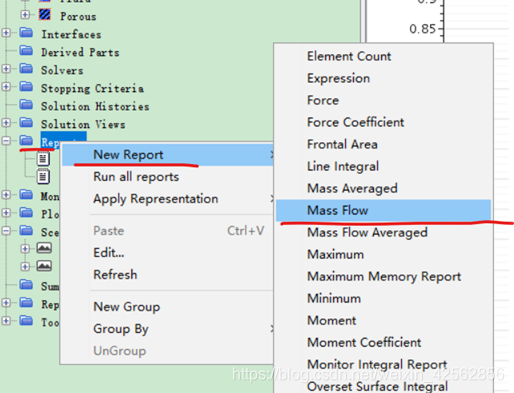Click the Derived Parts folder icon
The image size is (514, 393).
tap(26, 51)
